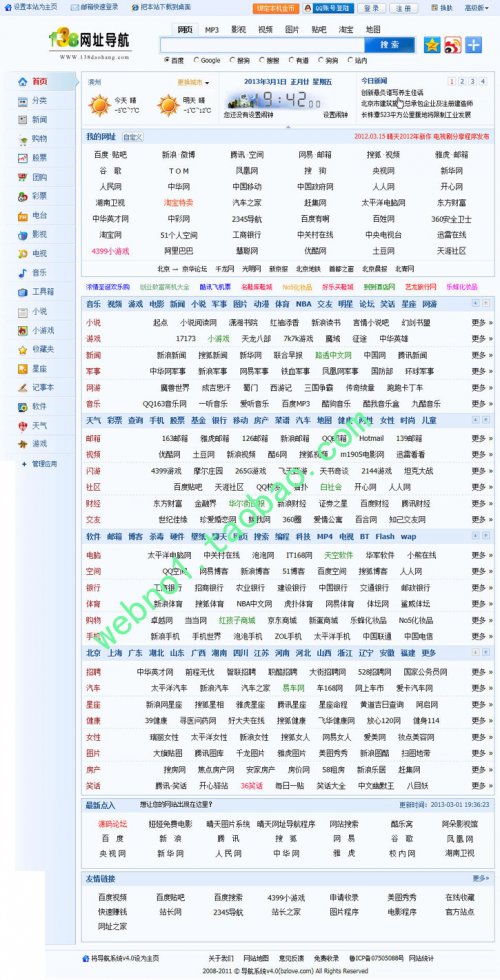The width and height of the screenshot is (500, 980).
Task: Open the 高级版 dropdown at top right
Action: (x=477, y=8)
